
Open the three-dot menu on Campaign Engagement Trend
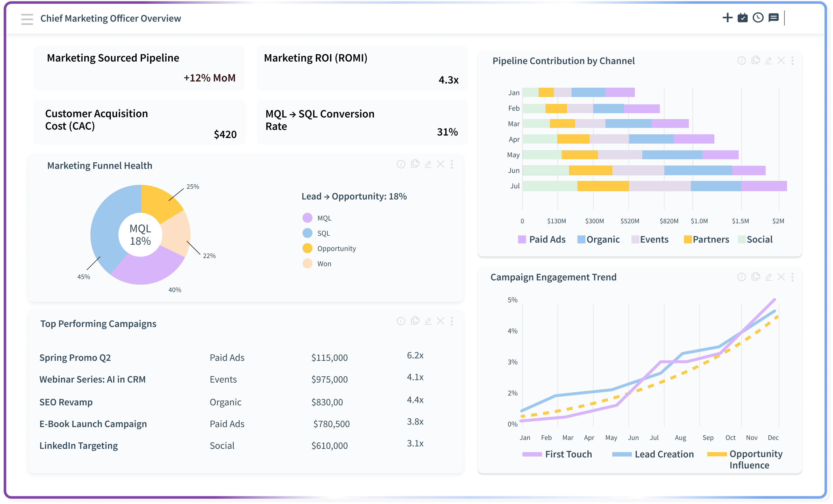(793, 277)
